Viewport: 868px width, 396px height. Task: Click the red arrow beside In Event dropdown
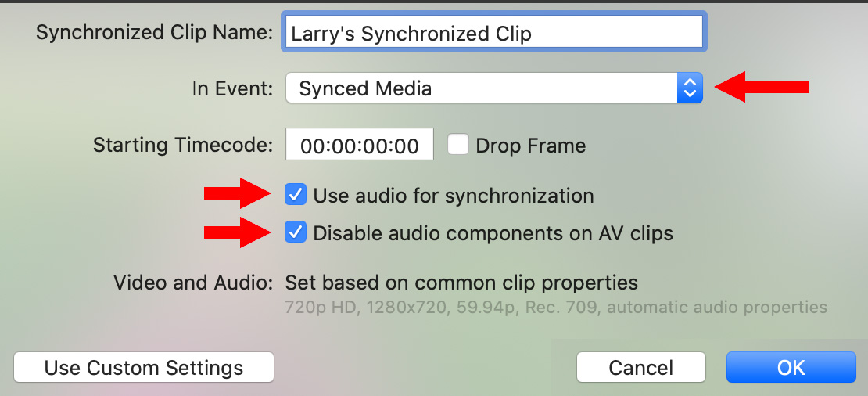(762, 87)
